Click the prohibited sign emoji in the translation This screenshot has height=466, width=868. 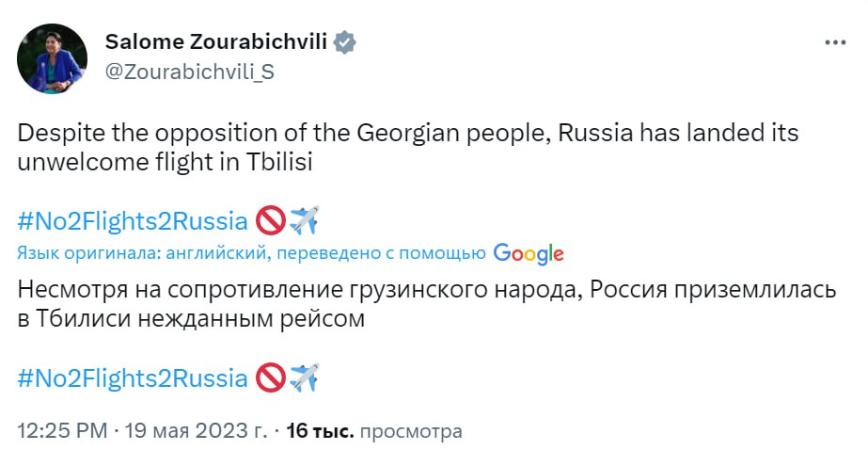click(271, 378)
